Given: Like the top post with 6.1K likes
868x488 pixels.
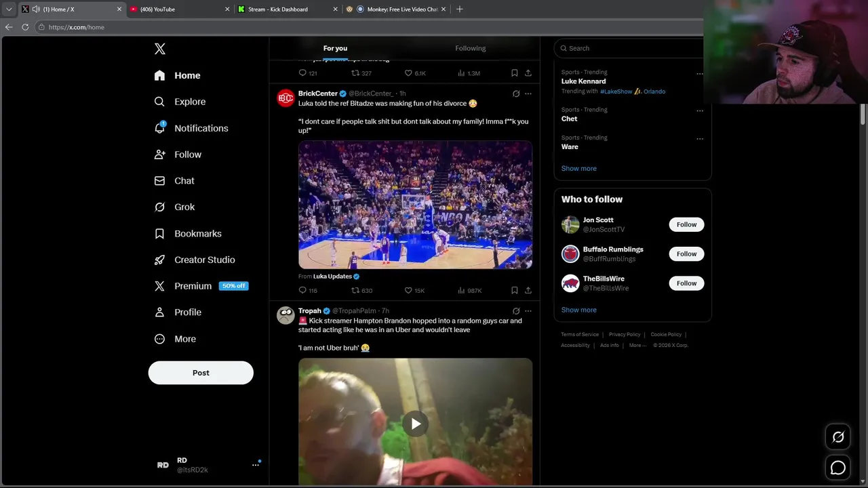Looking at the screenshot, I should pos(415,73).
